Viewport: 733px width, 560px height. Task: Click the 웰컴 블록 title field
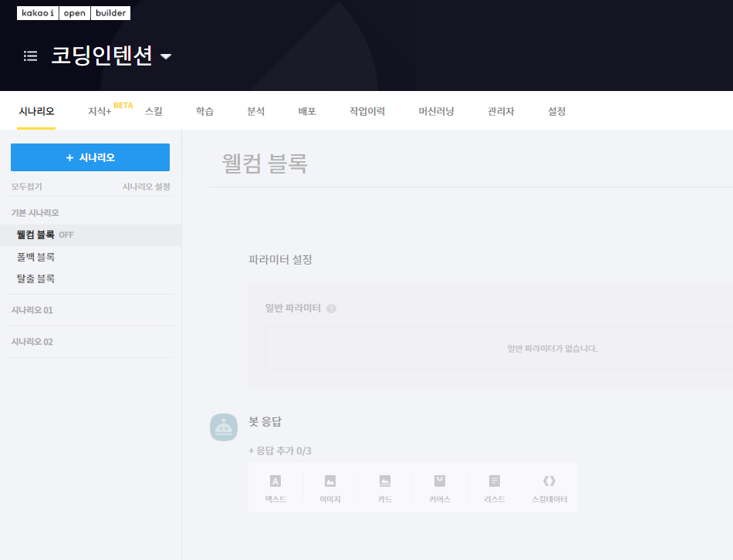(x=265, y=164)
